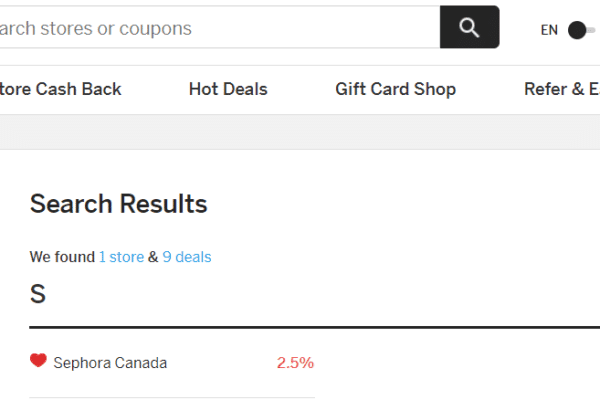600x400 pixels.
Task: Select the 'S' alphabetical section heading
Action: (x=38, y=294)
